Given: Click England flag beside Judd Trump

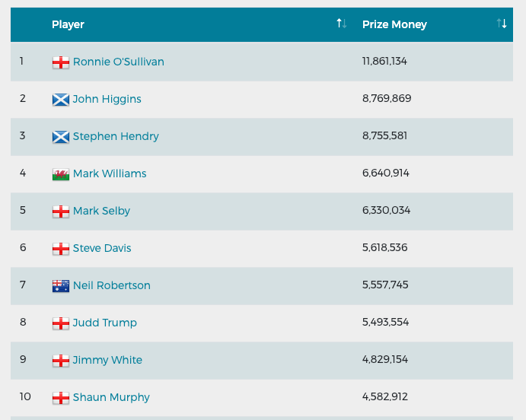Looking at the screenshot, I should pos(61,323).
